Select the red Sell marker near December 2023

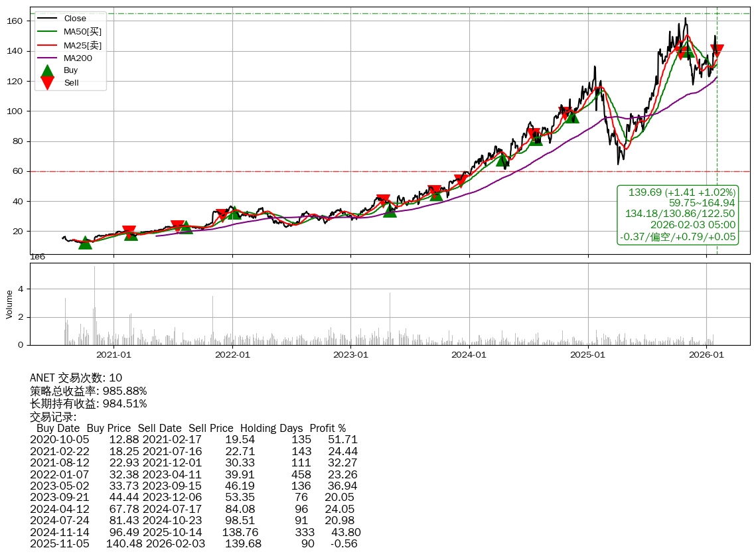click(x=460, y=180)
